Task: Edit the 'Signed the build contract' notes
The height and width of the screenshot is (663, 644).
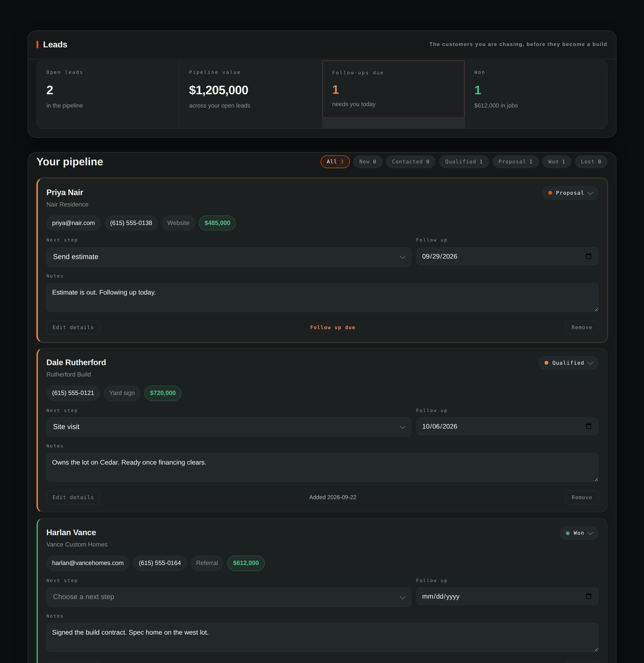Action: (x=322, y=637)
